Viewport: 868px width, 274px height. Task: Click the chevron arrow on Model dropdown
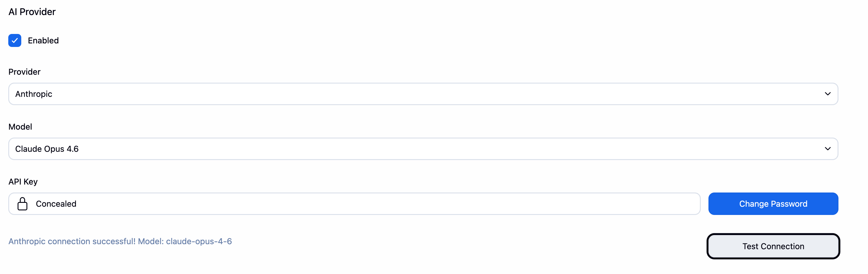coord(828,149)
